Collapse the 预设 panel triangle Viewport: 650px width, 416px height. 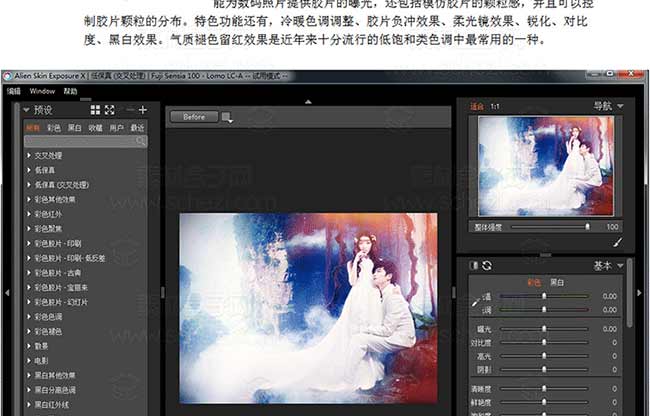tap(26, 110)
